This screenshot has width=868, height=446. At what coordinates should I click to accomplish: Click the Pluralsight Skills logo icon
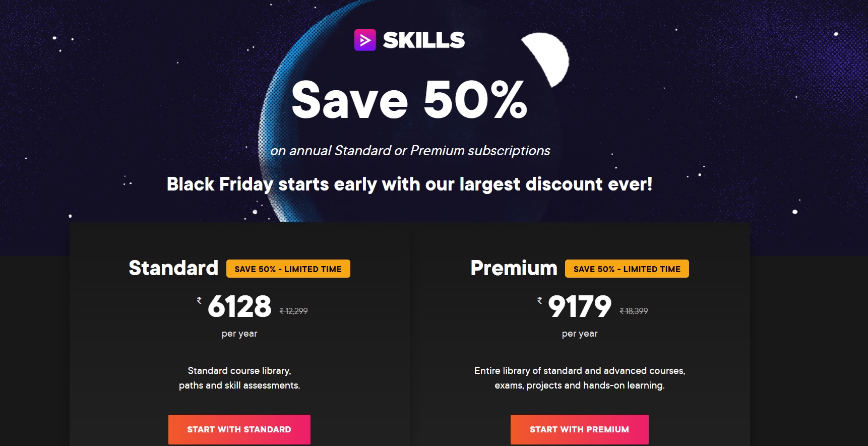[x=365, y=40]
